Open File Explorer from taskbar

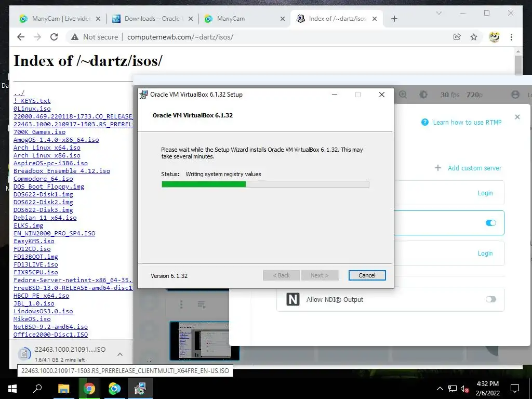click(63, 389)
